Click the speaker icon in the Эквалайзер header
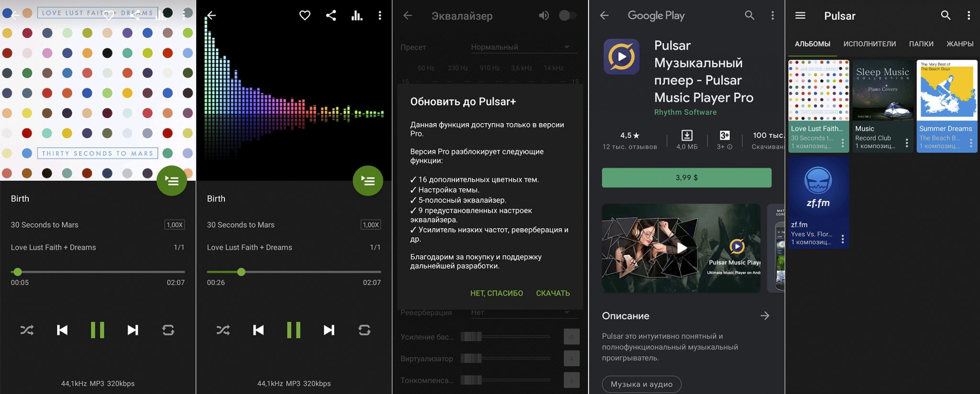This screenshot has width=980, height=394. [x=544, y=15]
